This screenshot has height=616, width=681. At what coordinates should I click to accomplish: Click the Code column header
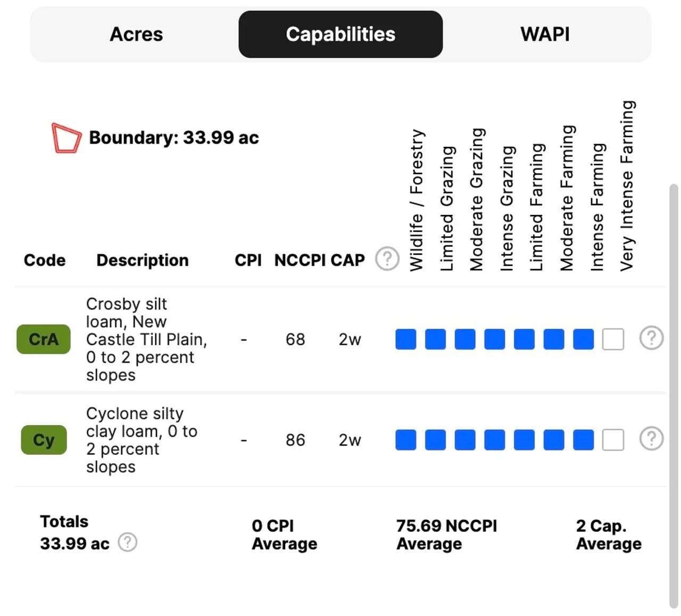pyautogui.click(x=45, y=260)
